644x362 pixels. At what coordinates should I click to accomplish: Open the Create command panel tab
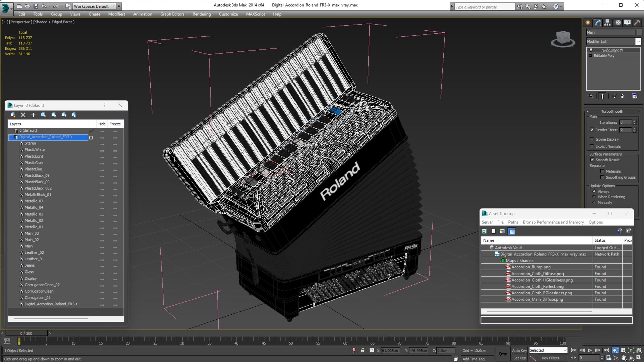click(588, 23)
